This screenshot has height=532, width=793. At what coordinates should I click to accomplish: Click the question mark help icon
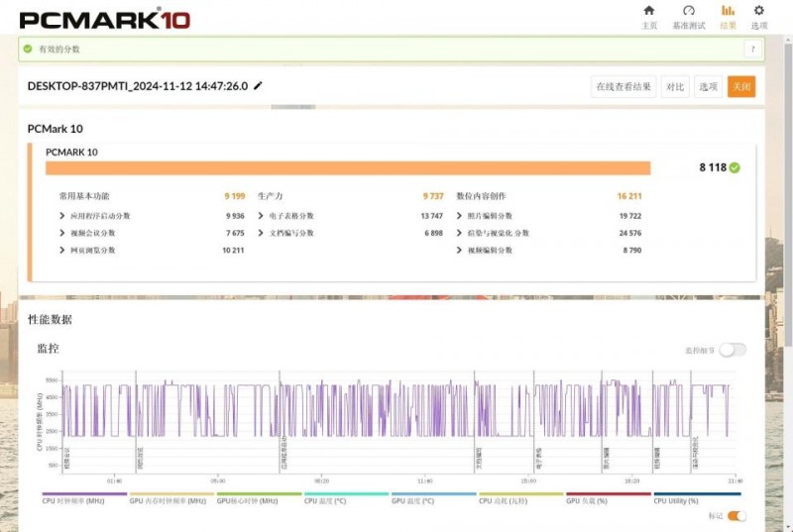pos(752,49)
